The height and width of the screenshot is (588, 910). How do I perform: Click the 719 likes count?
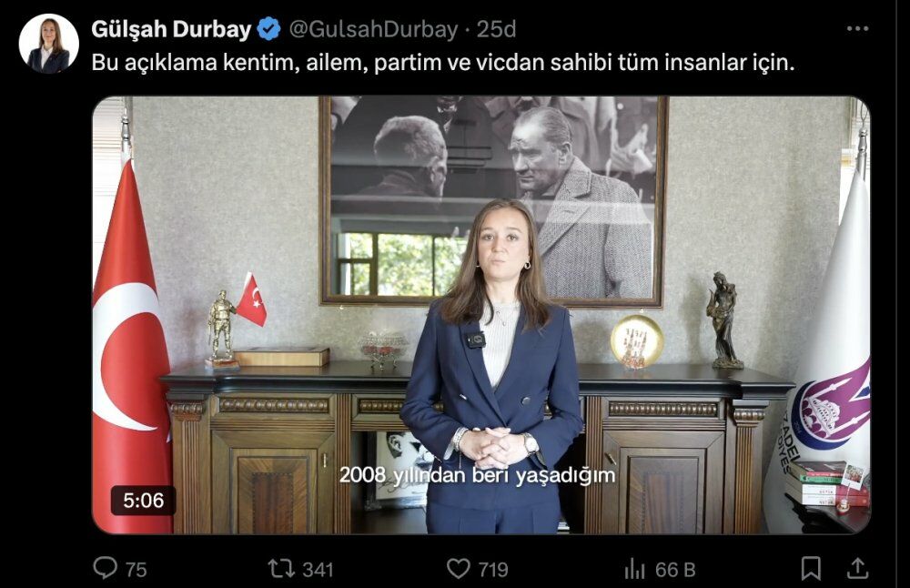[x=492, y=570]
